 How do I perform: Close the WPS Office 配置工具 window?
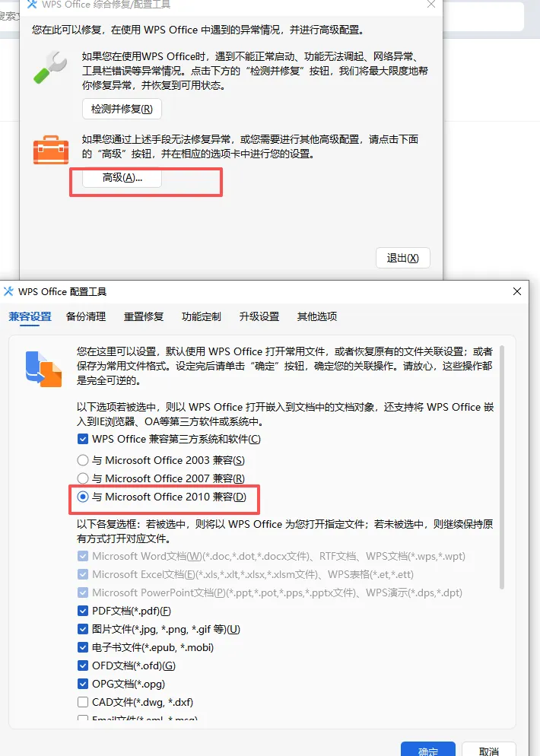[517, 291]
